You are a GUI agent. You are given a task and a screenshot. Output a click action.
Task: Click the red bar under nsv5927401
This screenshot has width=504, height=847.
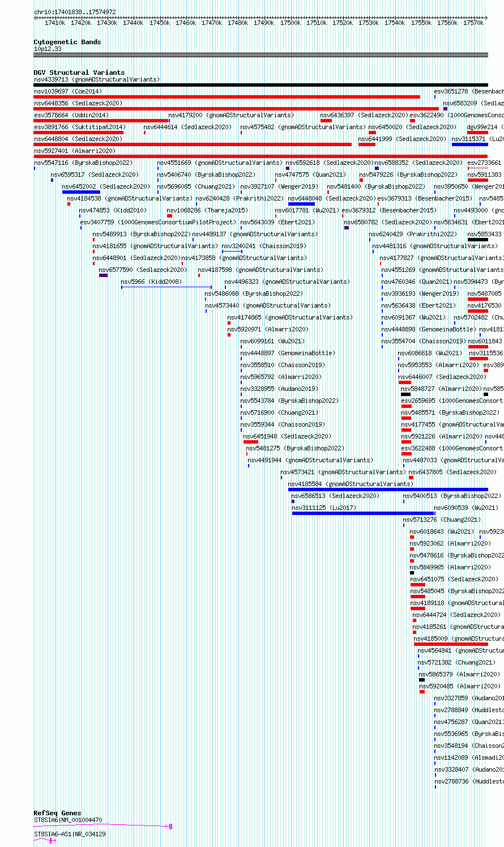pos(261,156)
